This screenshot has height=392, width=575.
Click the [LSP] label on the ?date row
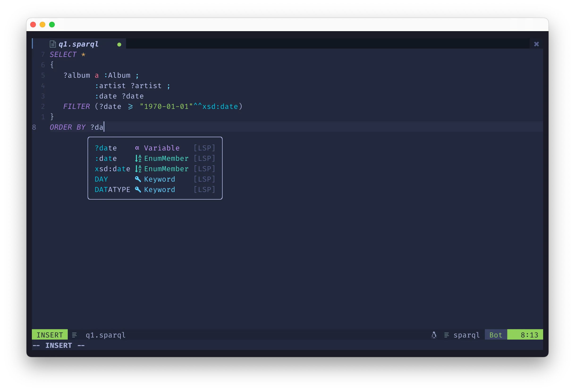tap(204, 148)
